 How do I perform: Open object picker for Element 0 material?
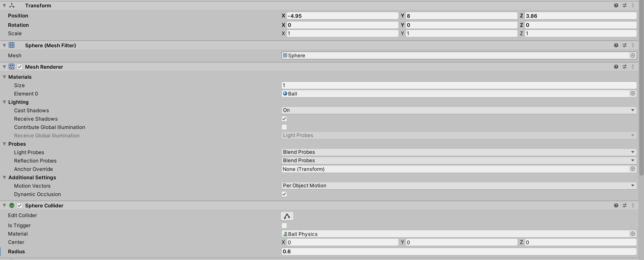[633, 94]
